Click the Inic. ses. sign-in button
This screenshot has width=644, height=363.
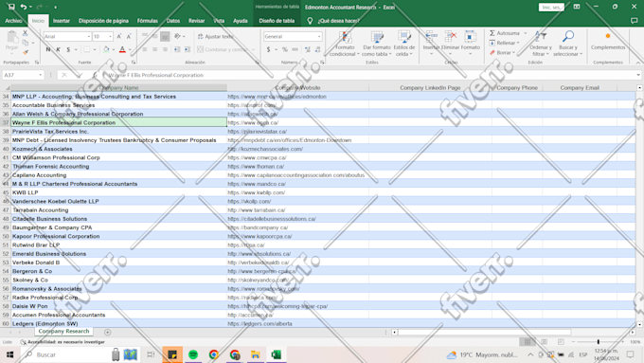[551, 7]
